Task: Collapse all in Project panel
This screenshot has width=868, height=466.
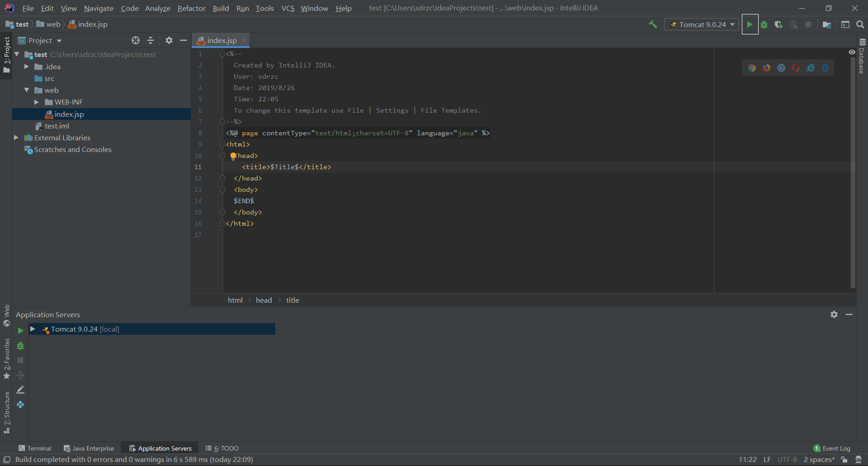Action: pos(151,40)
